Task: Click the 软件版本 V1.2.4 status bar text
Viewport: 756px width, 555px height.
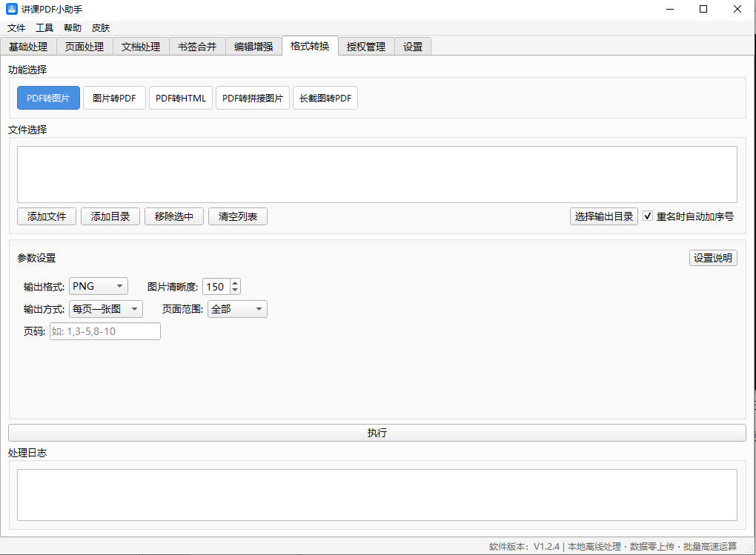Action: (524, 546)
